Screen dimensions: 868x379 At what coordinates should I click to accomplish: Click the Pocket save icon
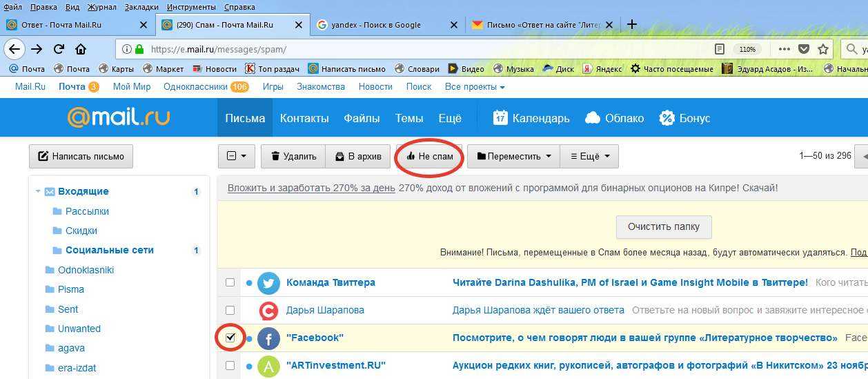(804, 49)
